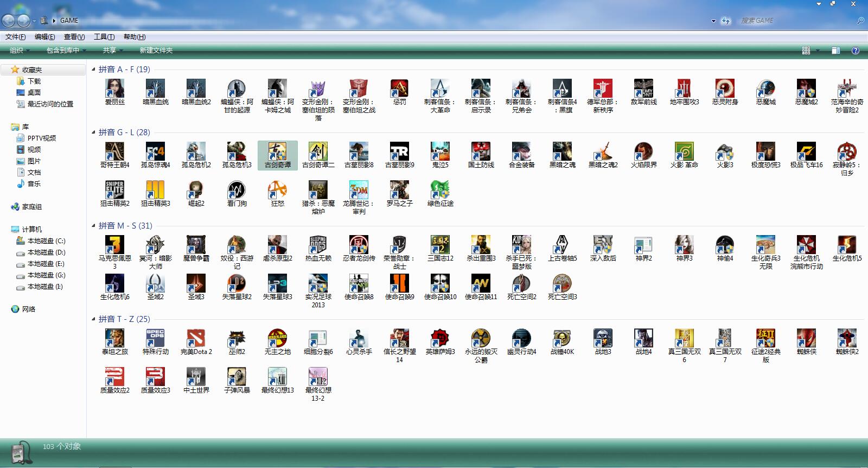Open PPTV视频 library
Image resolution: width=868 pixels, height=468 pixels.
click(42, 138)
